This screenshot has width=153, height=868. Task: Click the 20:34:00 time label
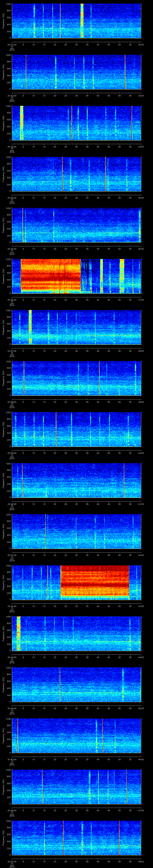12,197
